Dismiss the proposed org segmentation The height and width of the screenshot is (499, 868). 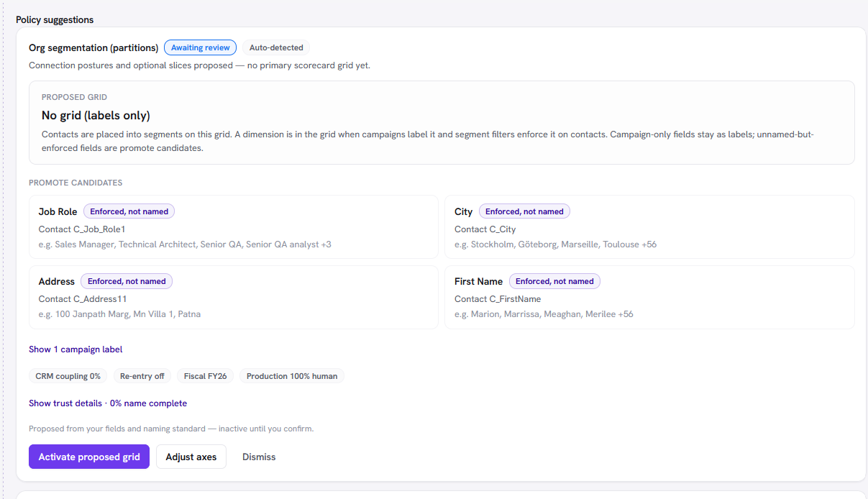coord(259,457)
